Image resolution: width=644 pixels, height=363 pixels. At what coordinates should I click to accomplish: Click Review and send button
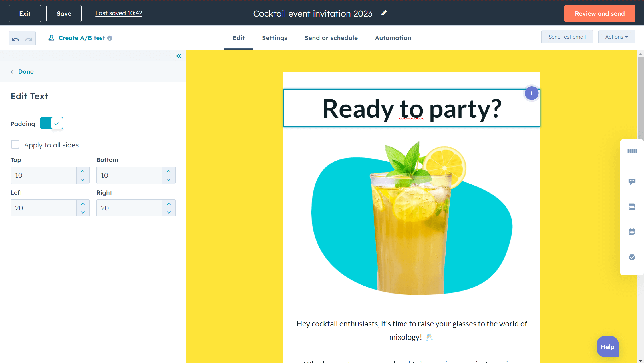tap(600, 13)
